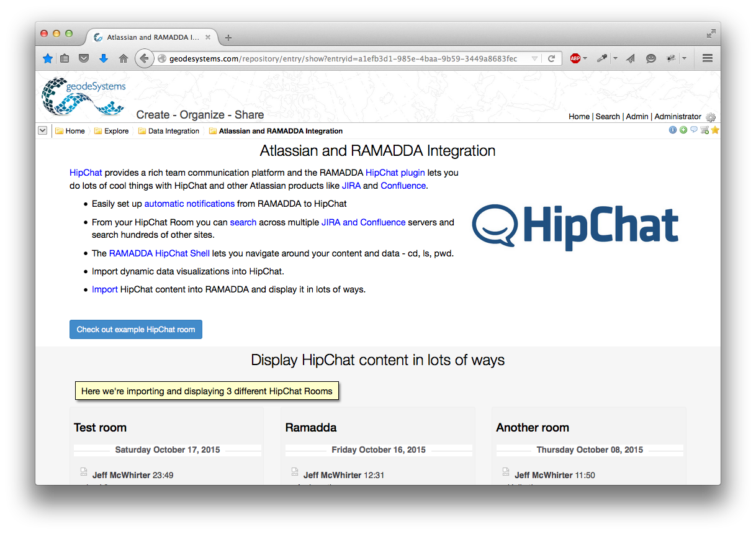Click the large HipChat logo image
The image size is (756, 534).
[x=575, y=228]
